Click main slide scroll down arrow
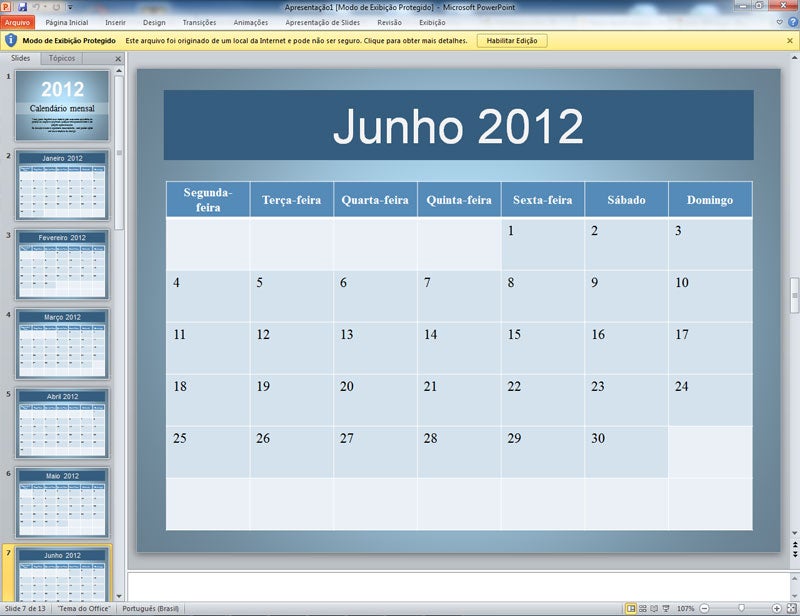This screenshot has height=616, width=800. pos(794,533)
